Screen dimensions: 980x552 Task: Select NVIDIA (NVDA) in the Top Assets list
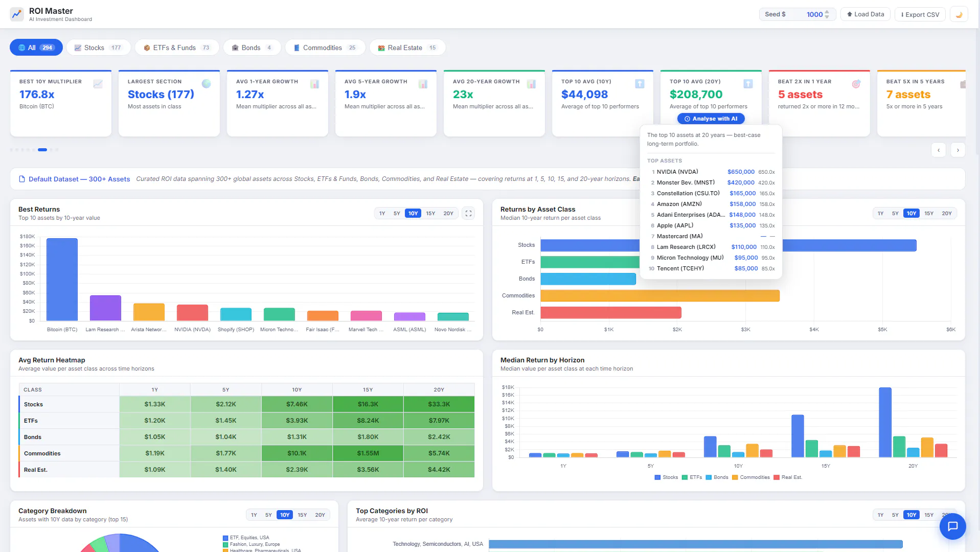(x=711, y=172)
